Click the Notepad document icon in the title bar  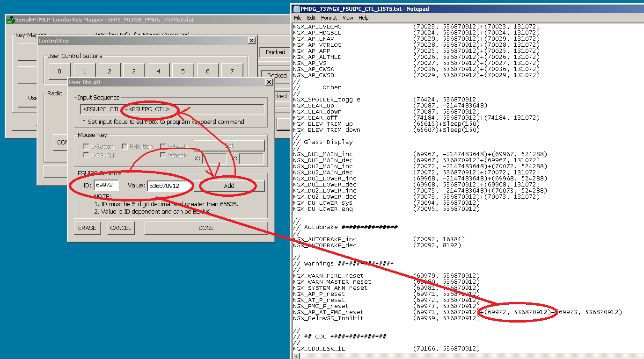[296, 8]
